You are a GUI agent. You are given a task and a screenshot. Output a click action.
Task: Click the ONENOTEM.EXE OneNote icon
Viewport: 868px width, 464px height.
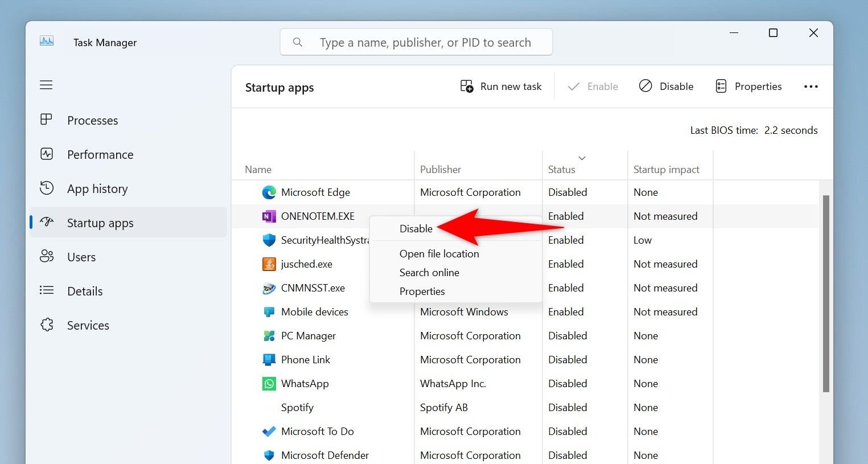(x=269, y=216)
